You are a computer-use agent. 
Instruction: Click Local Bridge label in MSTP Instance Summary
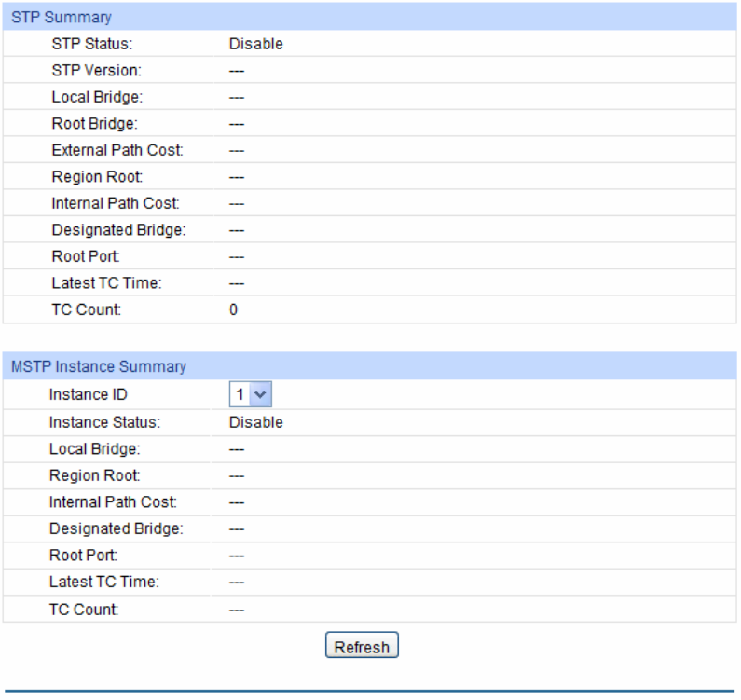pyautogui.click(x=94, y=449)
